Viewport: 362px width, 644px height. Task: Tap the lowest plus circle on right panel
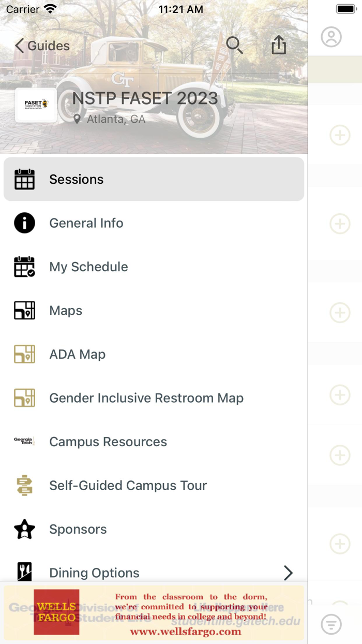(340, 544)
